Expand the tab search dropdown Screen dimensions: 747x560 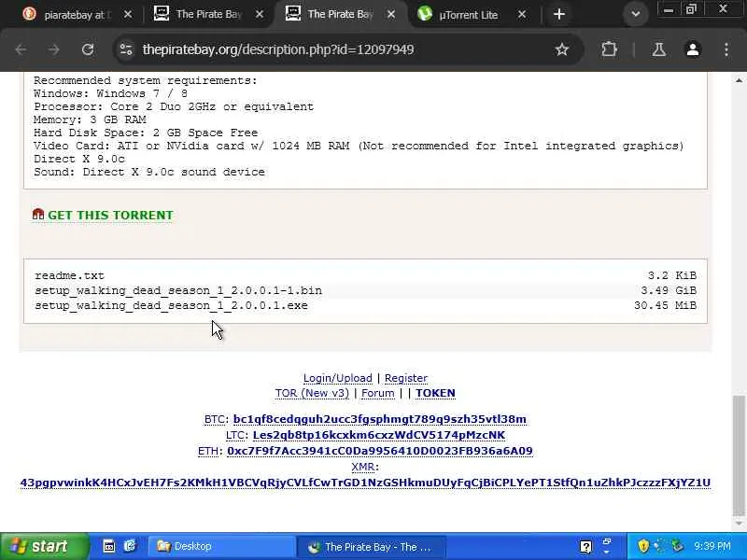(635, 14)
